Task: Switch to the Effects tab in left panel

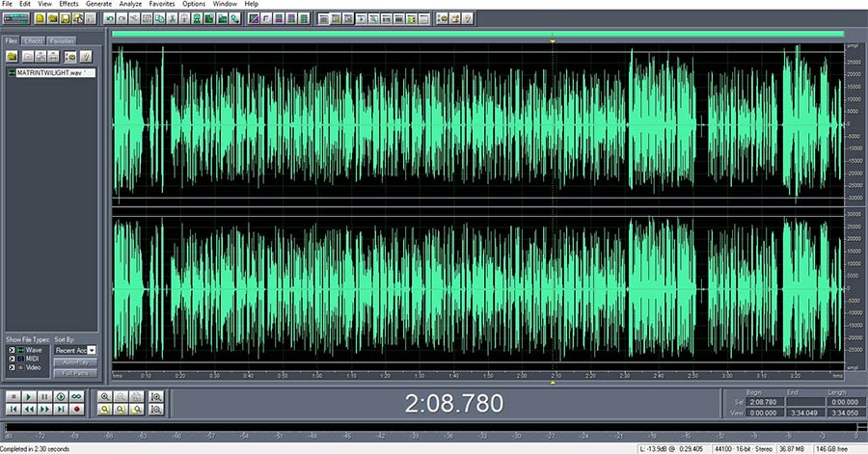Action: pos(33,40)
